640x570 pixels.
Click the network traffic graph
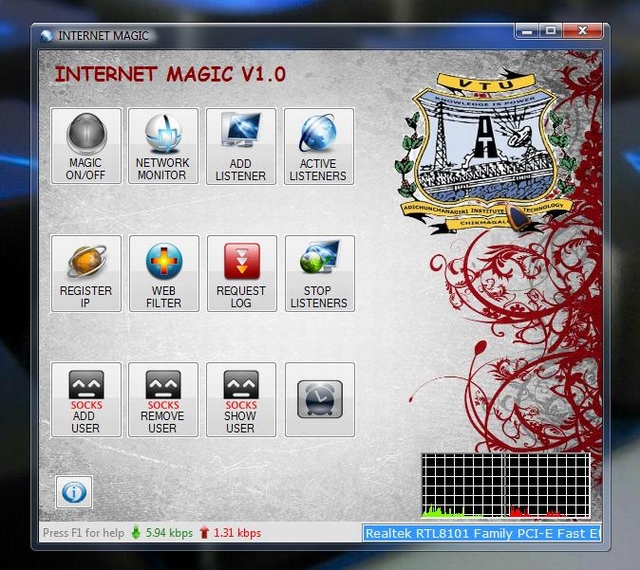click(506, 485)
